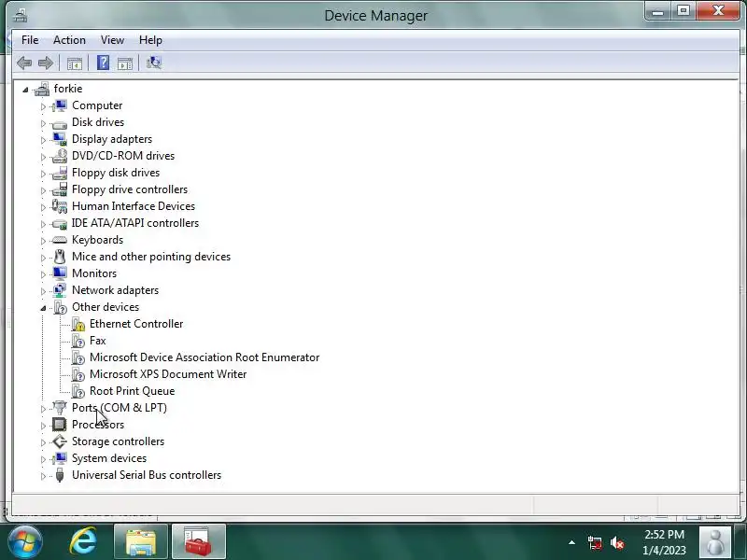Expand the Disk drives category

(43, 123)
